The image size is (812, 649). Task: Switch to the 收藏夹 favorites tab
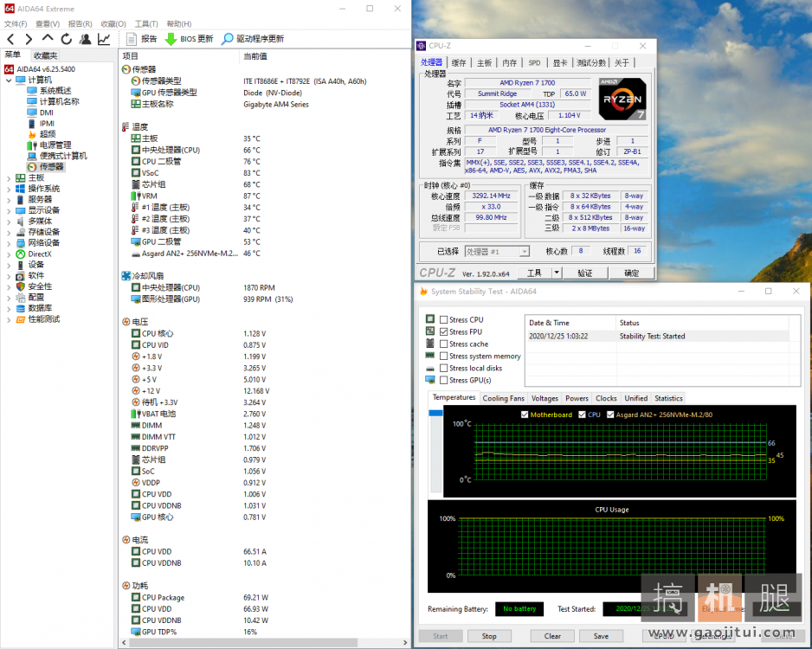46,55
